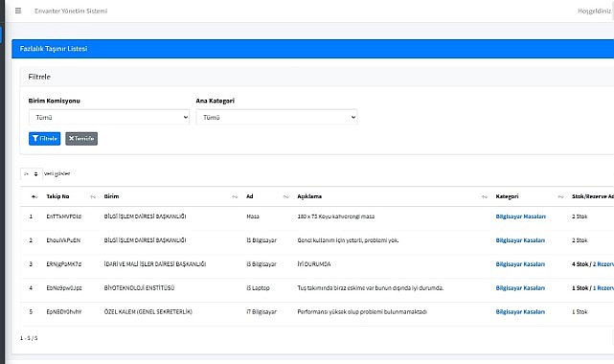This screenshot has height=364, width=614.
Task: Select the 2 Stok value in the Masa row
Action: 580,216
